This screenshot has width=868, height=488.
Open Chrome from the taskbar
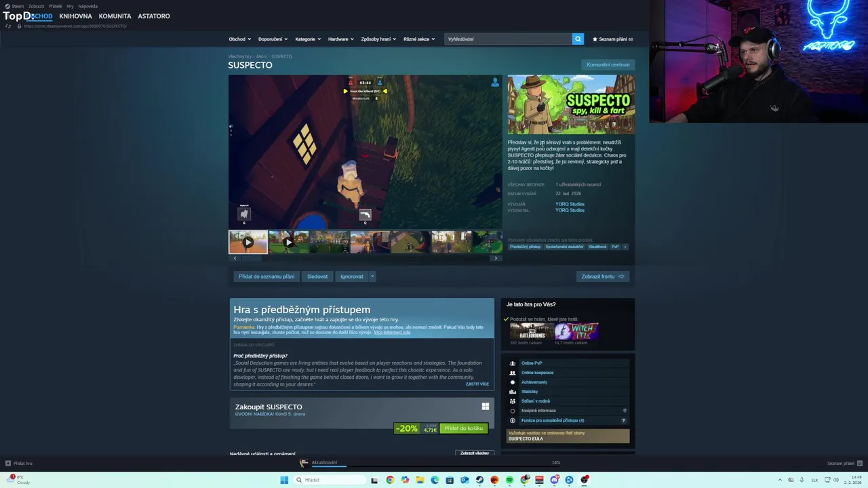pos(390,480)
